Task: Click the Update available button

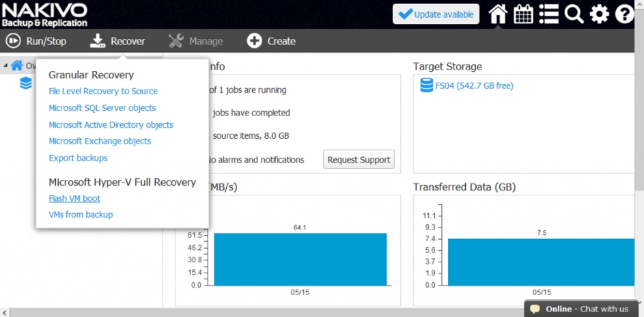Action: tap(436, 14)
